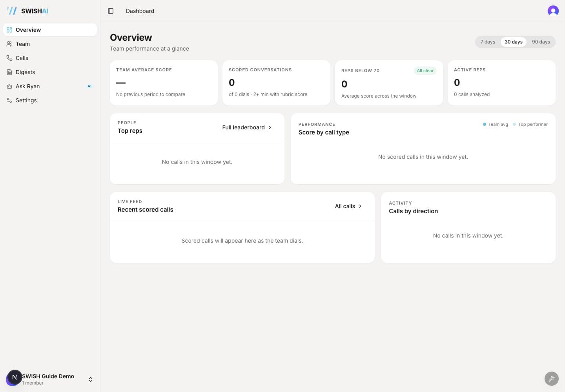Open the Full leaderboard link
Viewport: 565px width, 392px height.
tap(247, 127)
